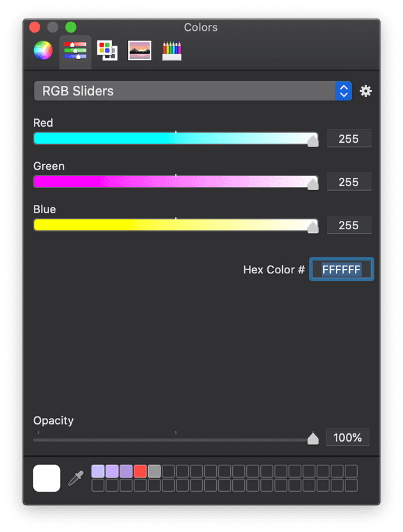Click the Hex Color field with FFFFFF
This screenshot has width=403, height=532.
click(x=342, y=270)
